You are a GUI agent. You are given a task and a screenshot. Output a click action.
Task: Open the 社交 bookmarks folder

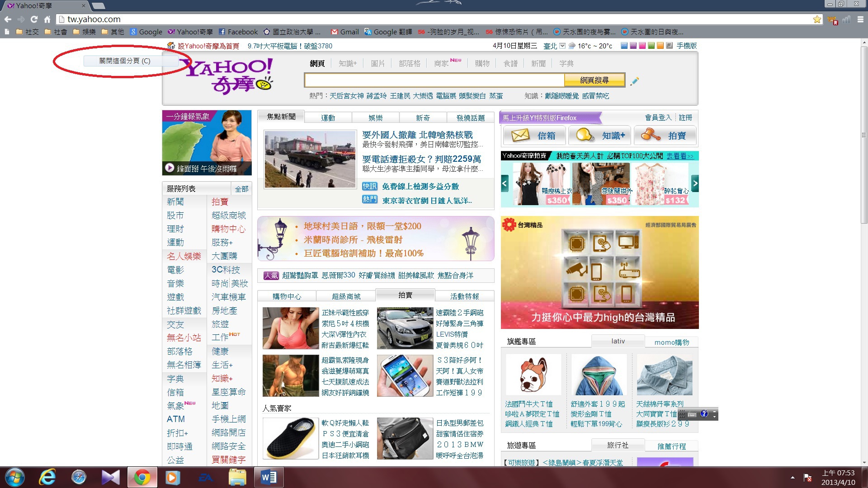click(27, 32)
